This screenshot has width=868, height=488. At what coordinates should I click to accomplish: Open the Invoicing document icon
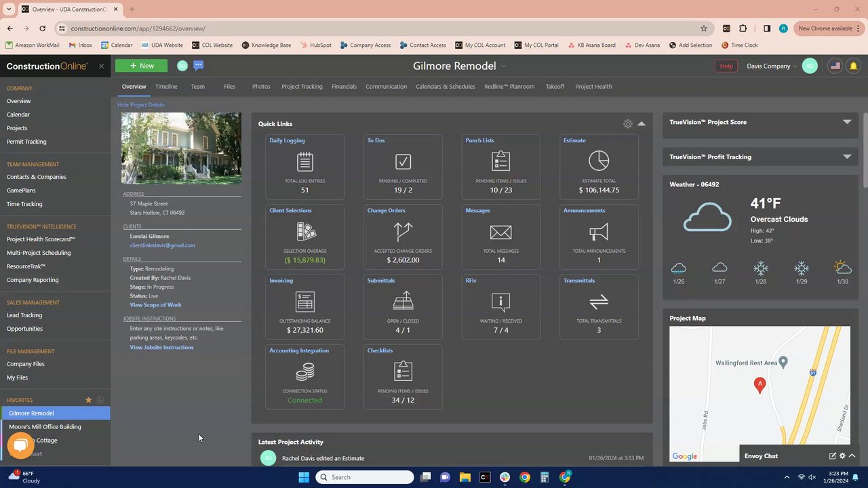(305, 302)
